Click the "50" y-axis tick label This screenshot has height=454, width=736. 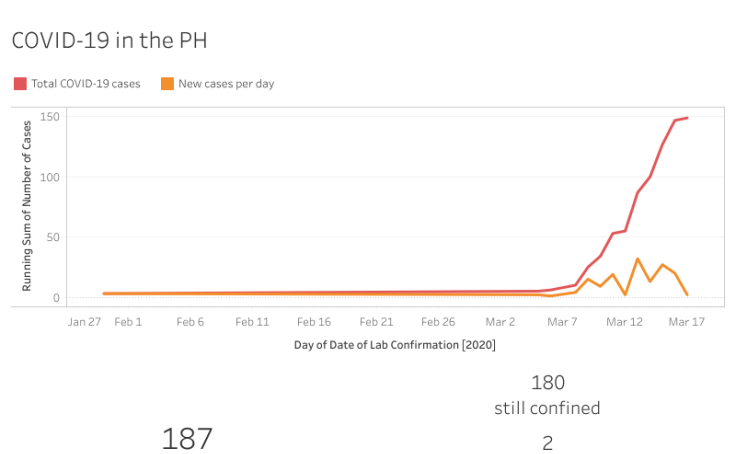click(53, 237)
